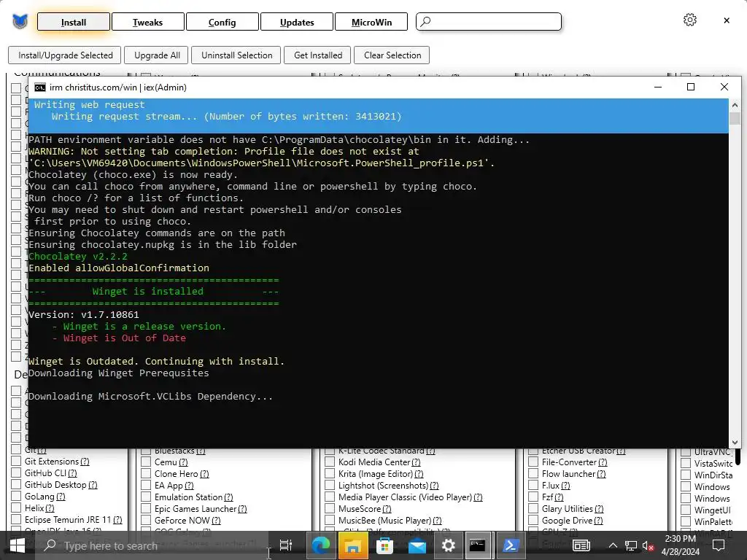This screenshot has height=560, width=747.
Task: Check the Epic Games Launcher box
Action: point(146,508)
